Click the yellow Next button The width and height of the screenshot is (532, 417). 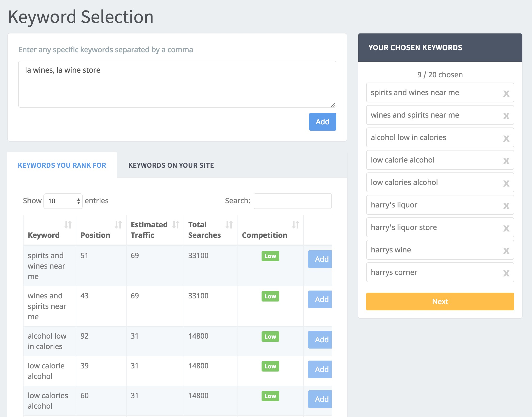pyautogui.click(x=440, y=301)
